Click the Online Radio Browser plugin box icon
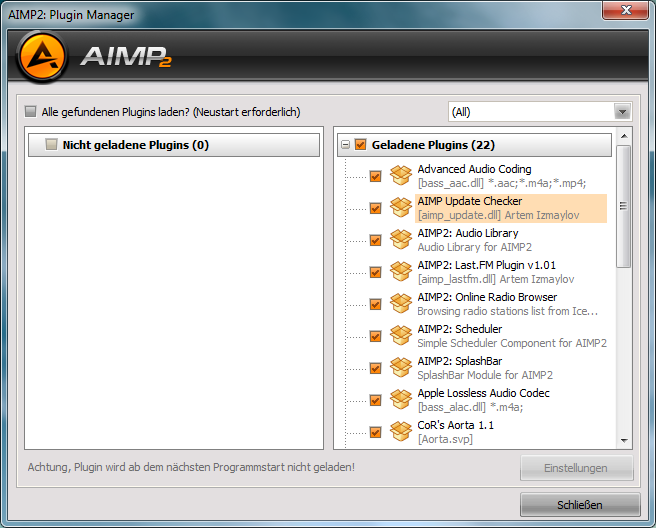Viewport: 656px width, 528px height. (x=401, y=304)
